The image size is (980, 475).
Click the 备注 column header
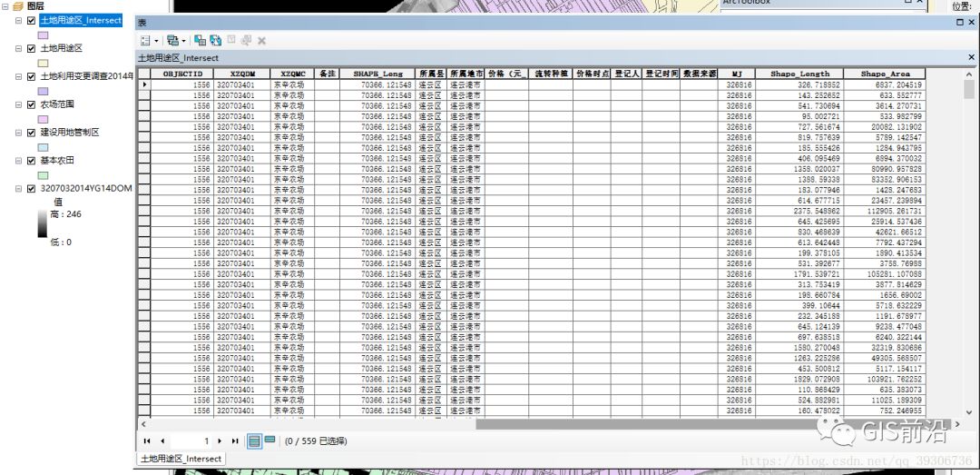(327, 74)
